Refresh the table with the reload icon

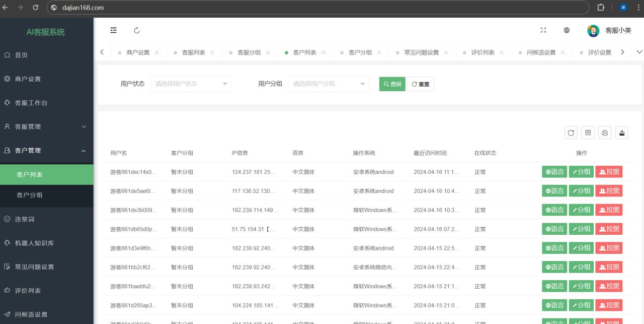tap(571, 133)
